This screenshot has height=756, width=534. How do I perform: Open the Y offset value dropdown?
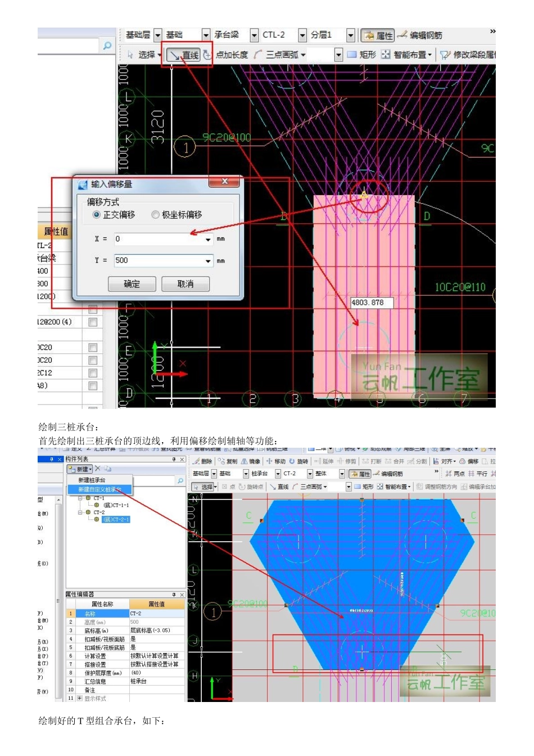208,261
